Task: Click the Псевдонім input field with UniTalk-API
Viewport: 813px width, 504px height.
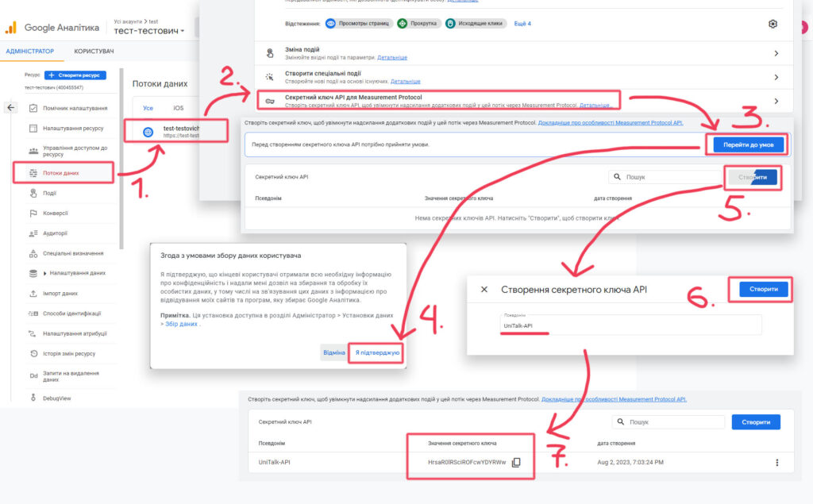Action: [x=630, y=325]
